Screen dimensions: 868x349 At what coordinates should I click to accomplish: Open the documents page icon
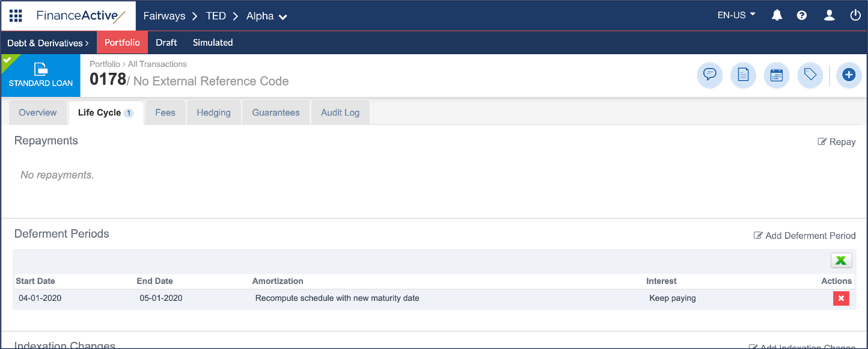click(x=743, y=75)
